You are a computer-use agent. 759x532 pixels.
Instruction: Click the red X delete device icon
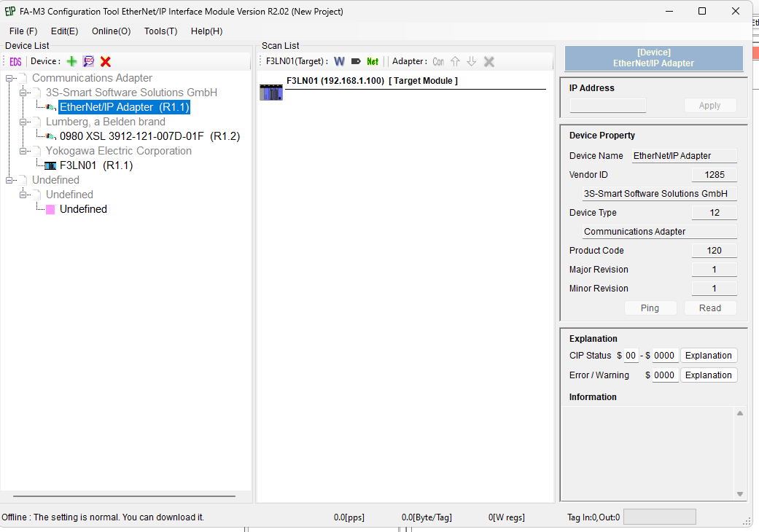[x=106, y=61]
